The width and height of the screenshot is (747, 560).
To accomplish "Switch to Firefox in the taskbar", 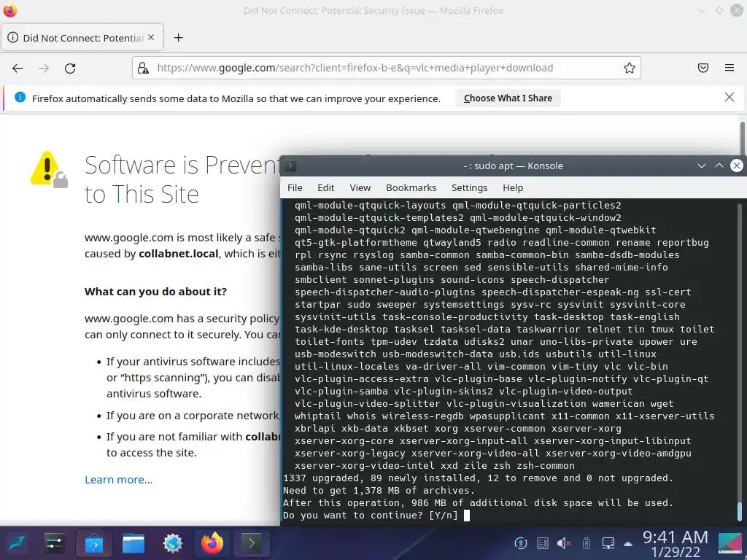I will [x=212, y=542].
